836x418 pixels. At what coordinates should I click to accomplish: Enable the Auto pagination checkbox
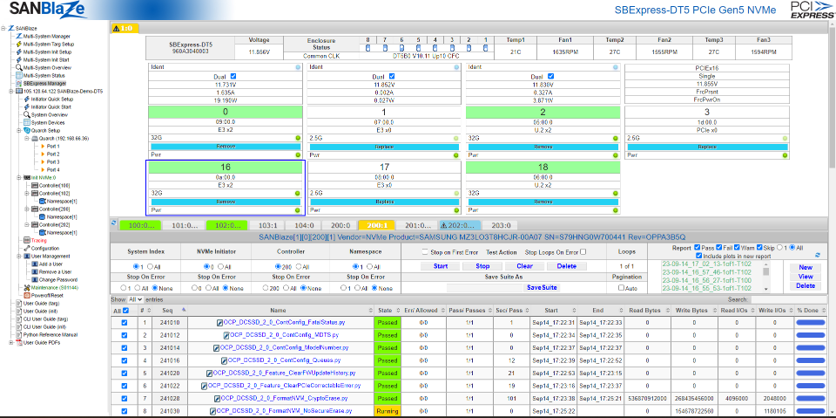[621, 287]
